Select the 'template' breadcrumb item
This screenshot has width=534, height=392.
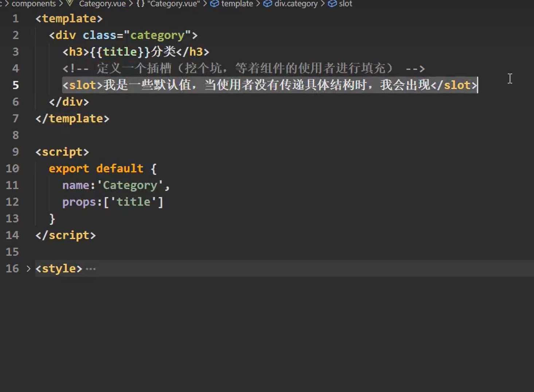pyautogui.click(x=237, y=4)
